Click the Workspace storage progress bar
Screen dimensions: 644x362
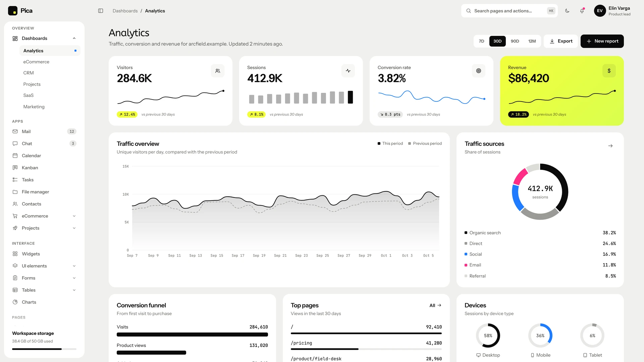point(44,349)
